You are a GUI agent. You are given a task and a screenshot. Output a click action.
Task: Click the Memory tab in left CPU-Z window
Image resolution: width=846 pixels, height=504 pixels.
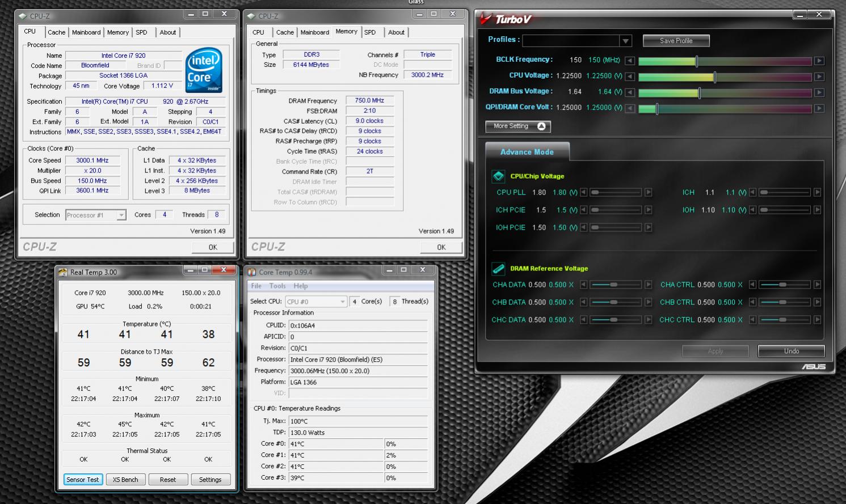click(x=118, y=33)
